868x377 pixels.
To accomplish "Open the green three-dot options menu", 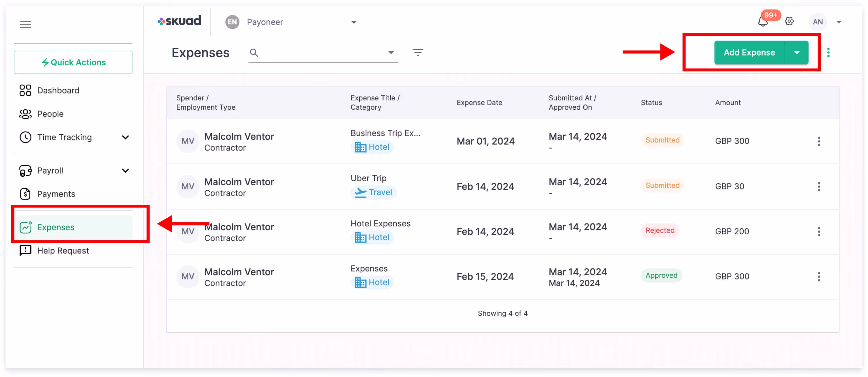I will [x=828, y=53].
